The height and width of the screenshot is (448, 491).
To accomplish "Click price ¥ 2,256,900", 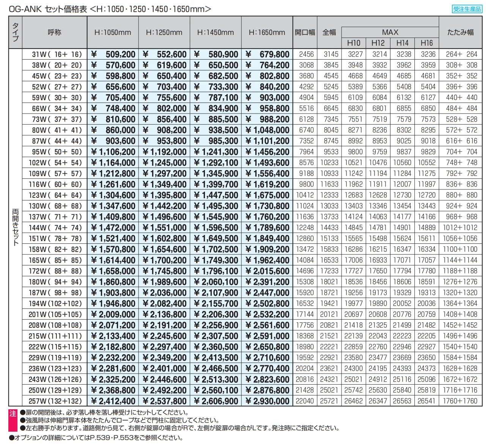I will click(216, 325).
